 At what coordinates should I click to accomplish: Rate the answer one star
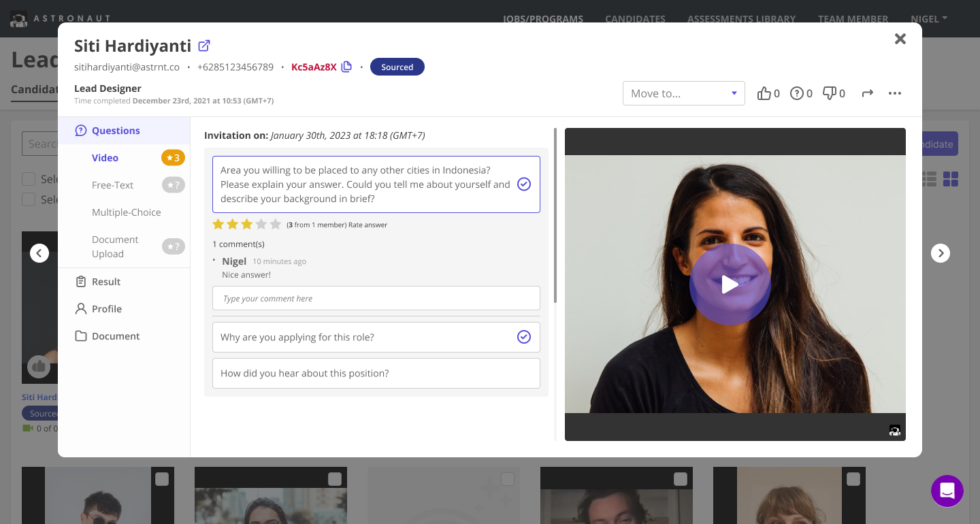(218, 224)
